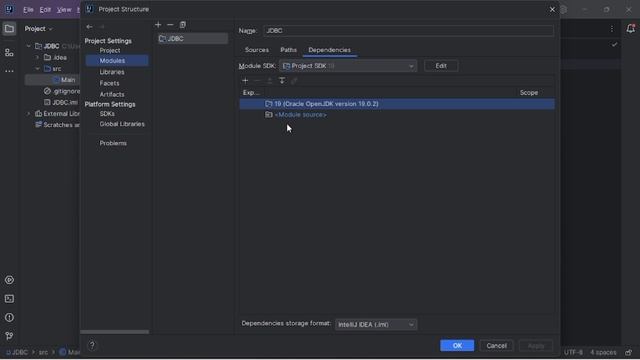Select SDKs under Platform Settings

coord(107,113)
